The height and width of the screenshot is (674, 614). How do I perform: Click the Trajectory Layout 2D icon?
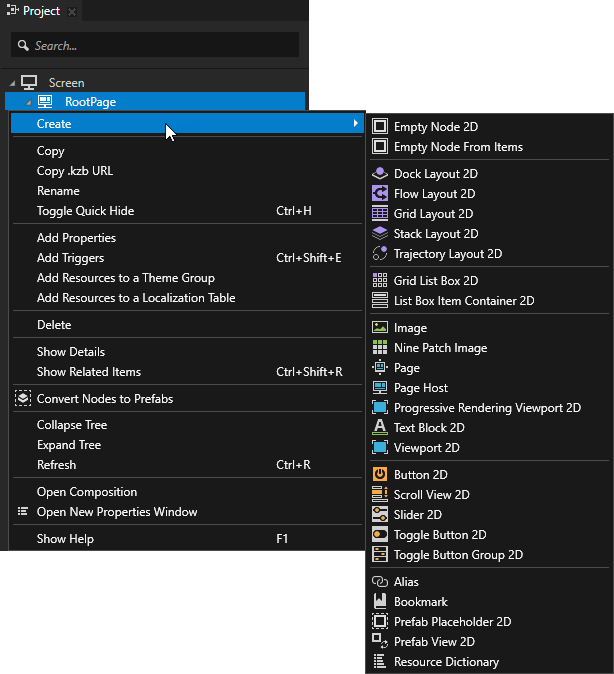(380, 254)
